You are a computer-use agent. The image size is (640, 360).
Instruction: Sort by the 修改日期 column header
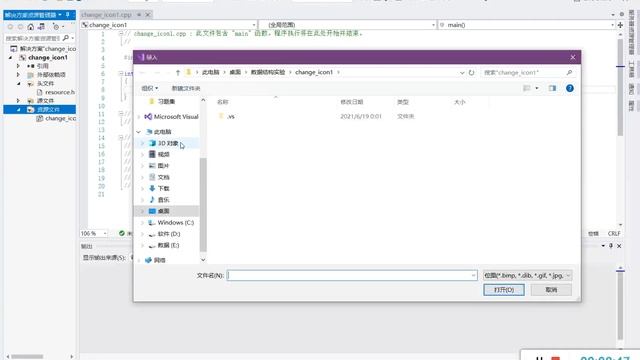coord(351,102)
